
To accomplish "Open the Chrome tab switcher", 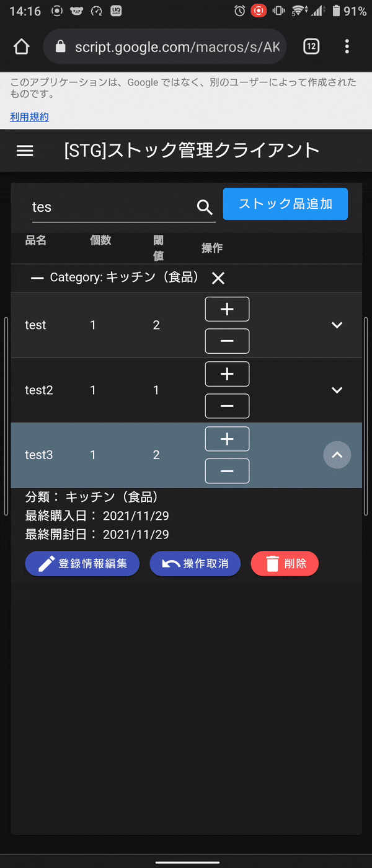I will 311,46.
